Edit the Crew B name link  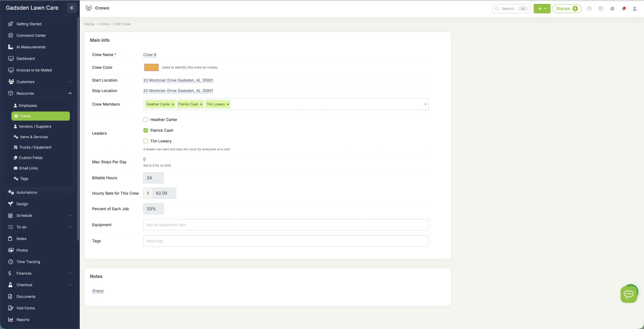[x=150, y=55]
